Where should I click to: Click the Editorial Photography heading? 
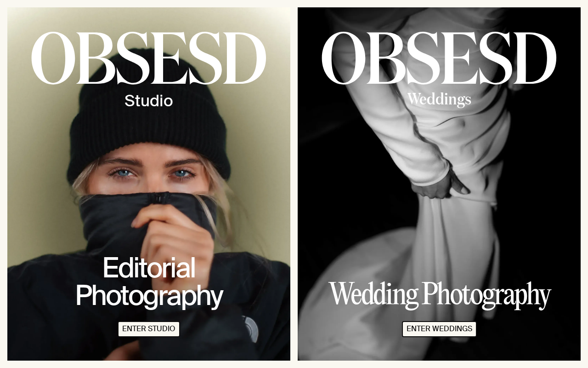(x=149, y=282)
